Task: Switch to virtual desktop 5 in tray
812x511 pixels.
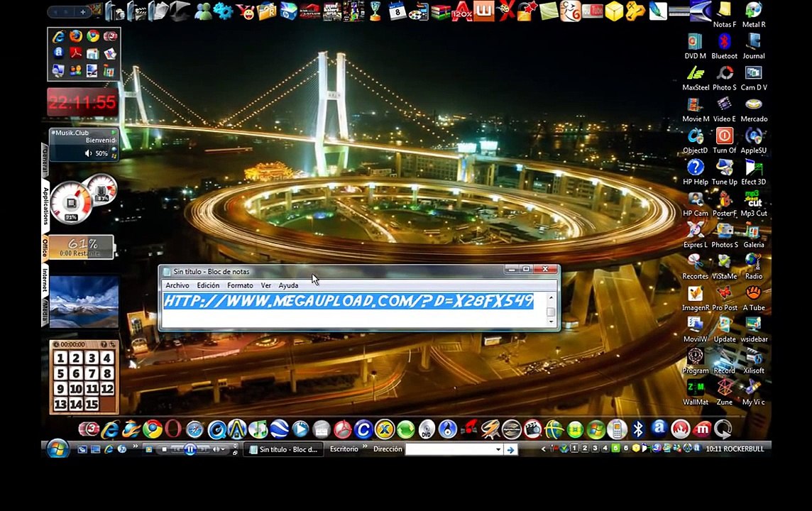Action: 615,449
